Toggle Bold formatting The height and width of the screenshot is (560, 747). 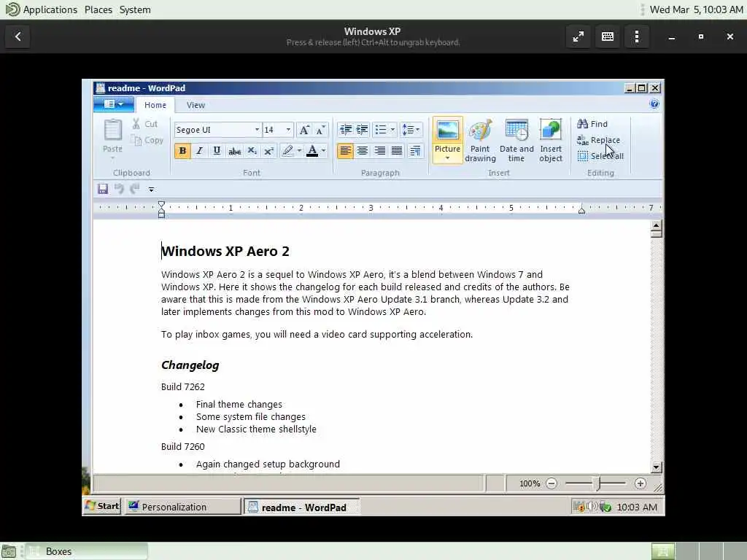tap(182, 151)
